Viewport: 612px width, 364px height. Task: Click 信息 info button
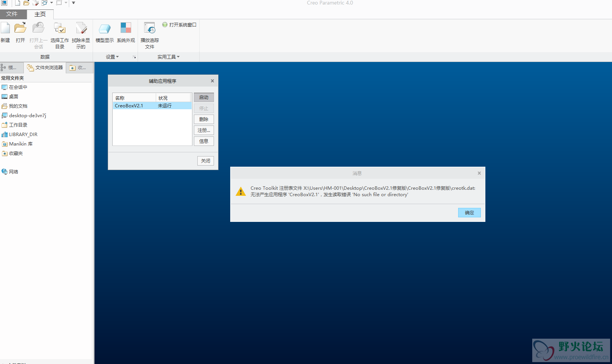coord(204,141)
